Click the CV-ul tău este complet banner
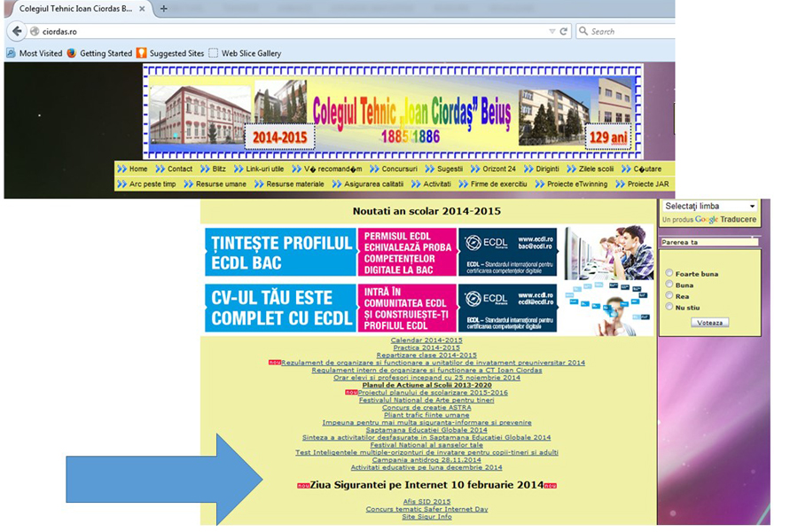798x532 pixels. (429, 309)
